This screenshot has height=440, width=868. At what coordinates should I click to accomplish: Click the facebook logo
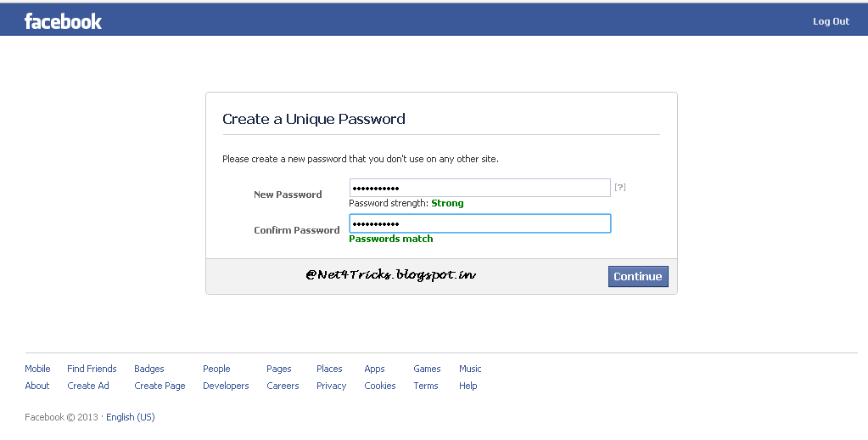click(x=63, y=21)
